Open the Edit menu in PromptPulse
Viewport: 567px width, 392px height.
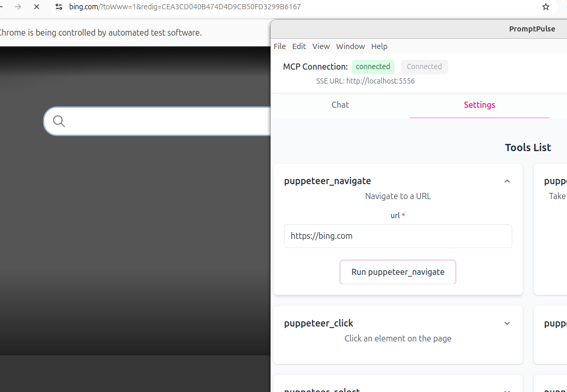pyautogui.click(x=299, y=46)
